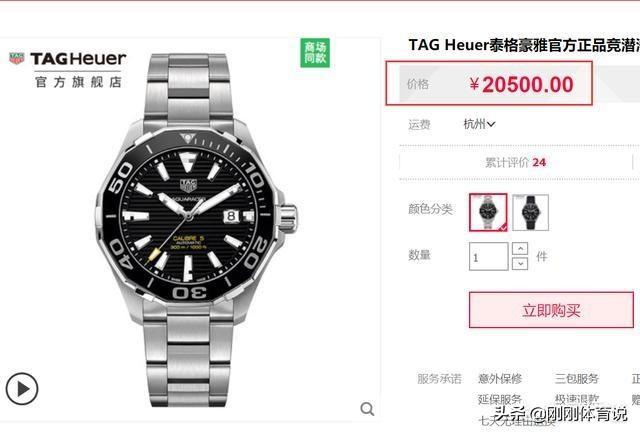Click the ¥20500.00 price box
This screenshot has height=434, width=640.
pyautogui.click(x=489, y=84)
